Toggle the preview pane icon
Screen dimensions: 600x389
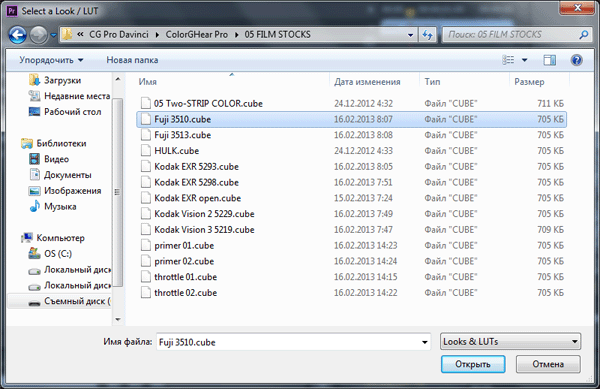tap(549, 60)
